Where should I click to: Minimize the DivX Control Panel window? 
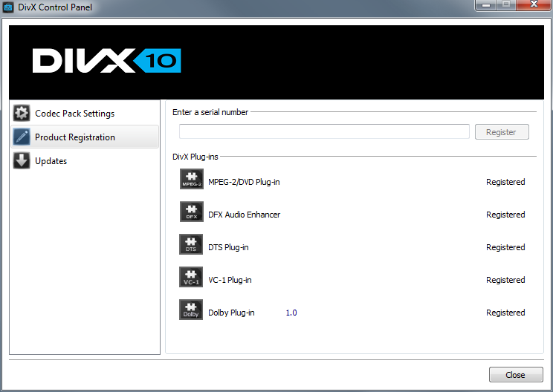point(488,6)
